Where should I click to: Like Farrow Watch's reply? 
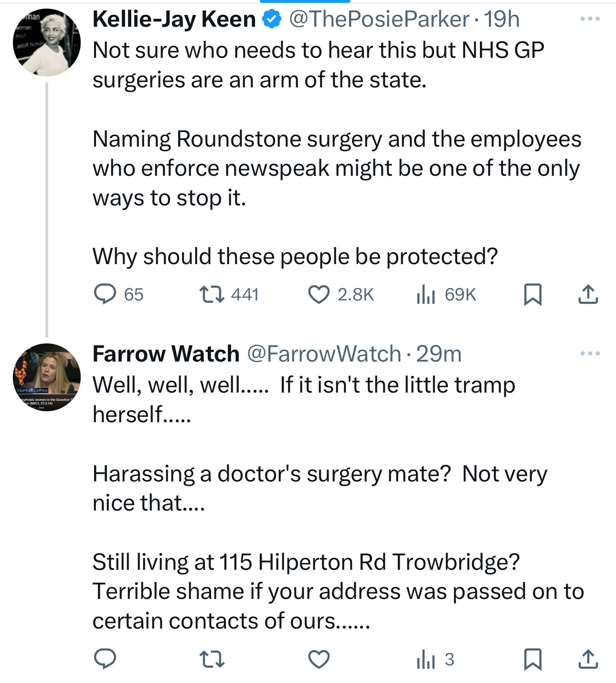(319, 659)
